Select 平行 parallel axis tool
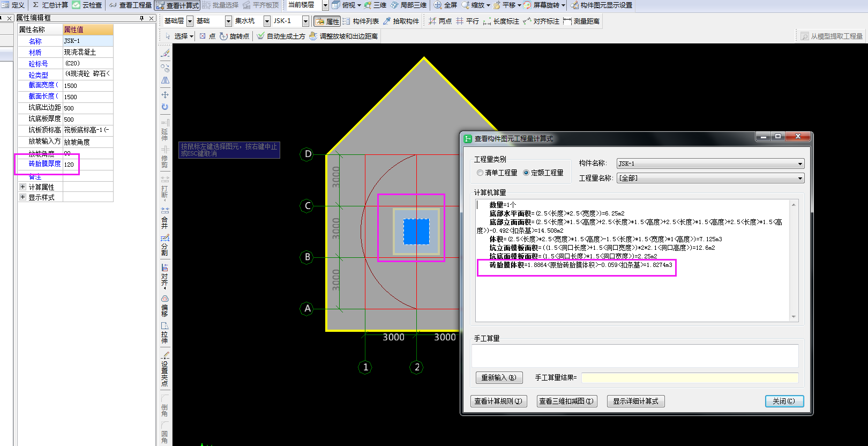 (467, 21)
